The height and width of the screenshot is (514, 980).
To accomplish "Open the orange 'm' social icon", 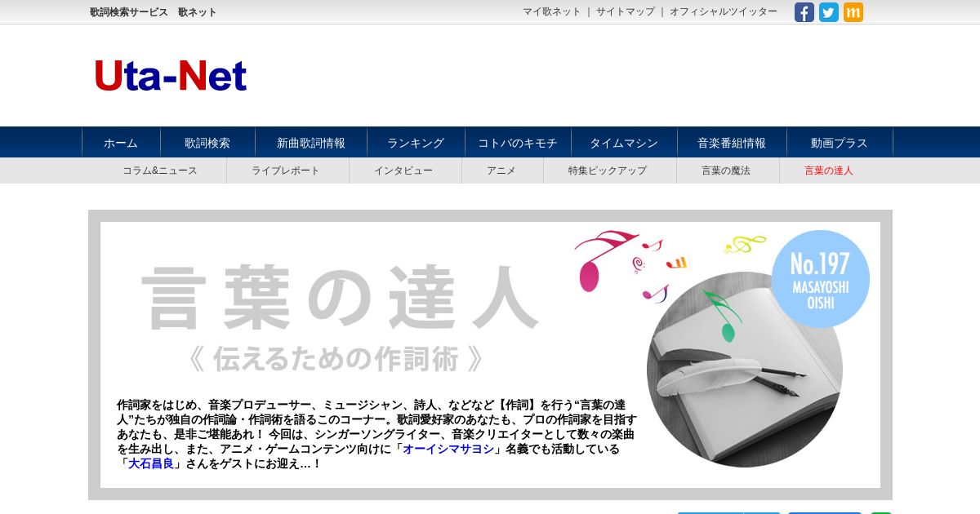I will [853, 12].
